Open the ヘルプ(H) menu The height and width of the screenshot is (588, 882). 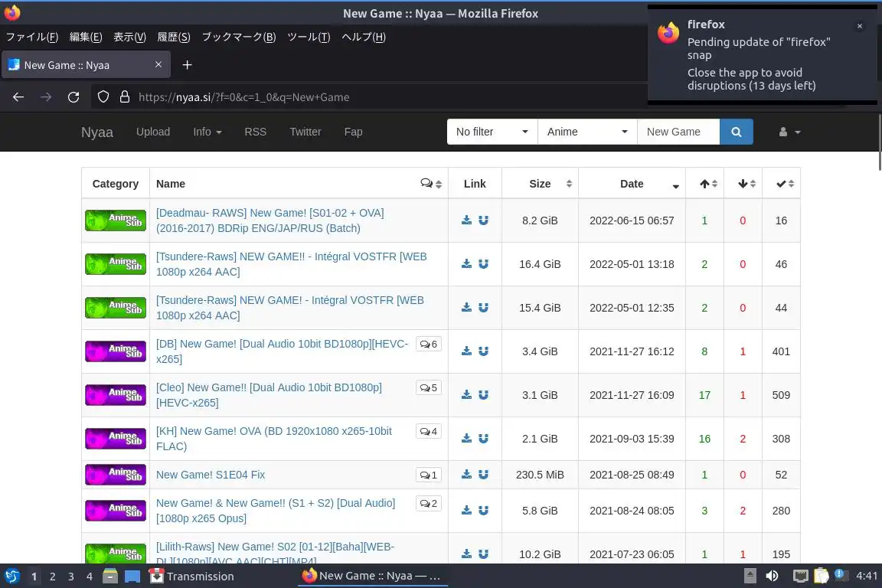pyautogui.click(x=364, y=38)
